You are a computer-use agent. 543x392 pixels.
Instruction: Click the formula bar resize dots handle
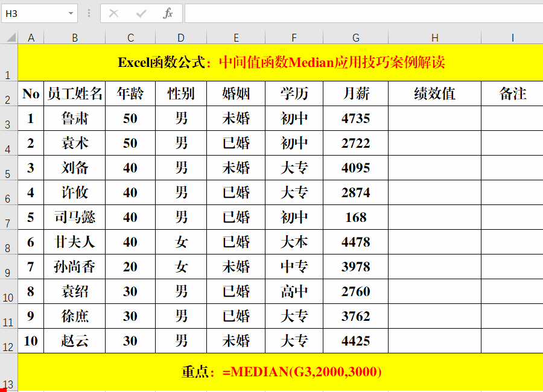point(89,13)
